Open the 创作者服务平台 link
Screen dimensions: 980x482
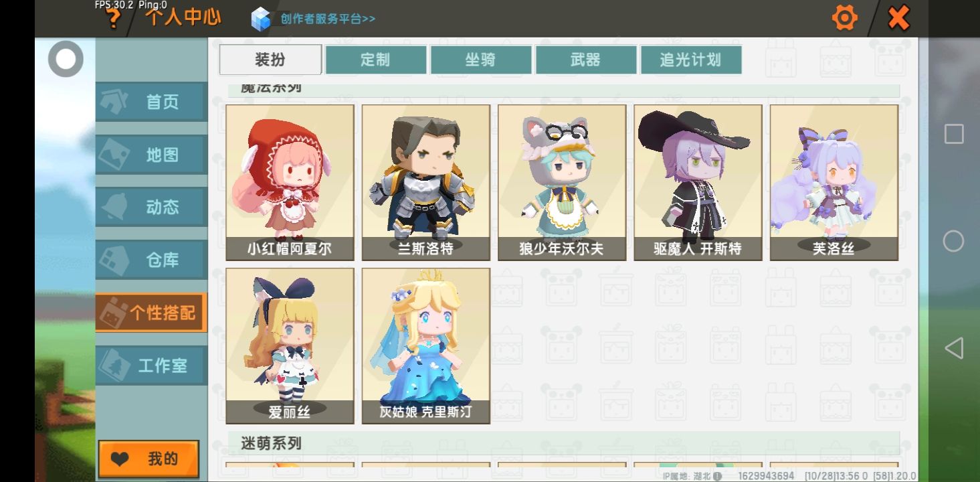(x=328, y=19)
